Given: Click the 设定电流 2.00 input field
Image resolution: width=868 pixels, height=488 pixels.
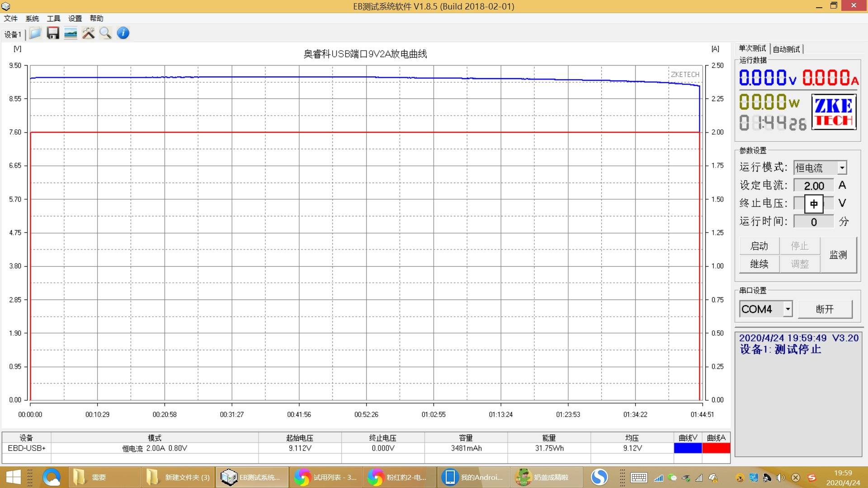Looking at the screenshot, I should [813, 186].
